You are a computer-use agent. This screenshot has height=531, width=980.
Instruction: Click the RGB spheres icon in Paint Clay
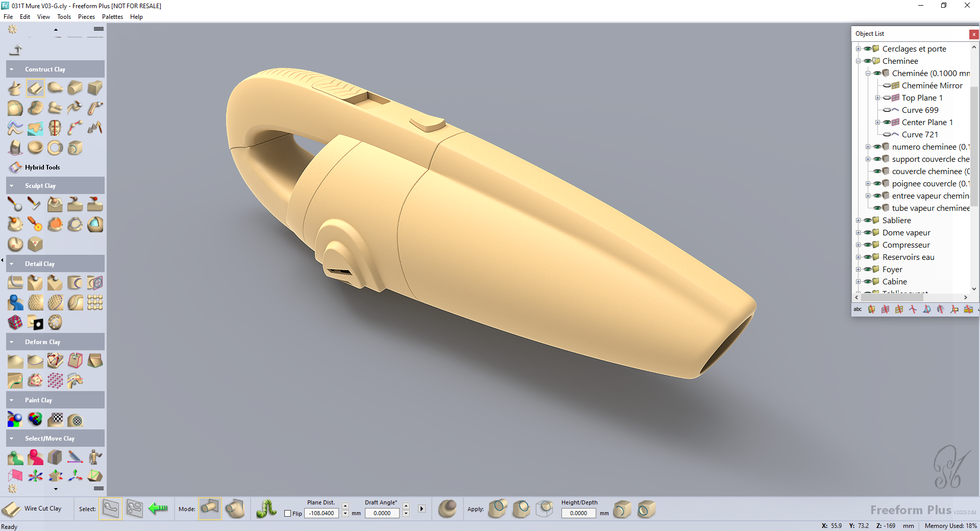click(x=15, y=420)
